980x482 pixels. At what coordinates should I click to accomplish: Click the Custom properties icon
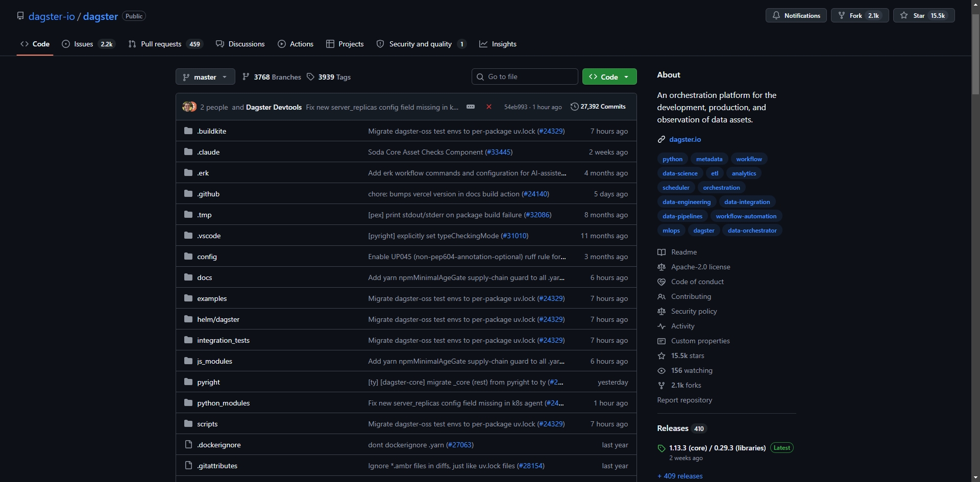pyautogui.click(x=661, y=341)
